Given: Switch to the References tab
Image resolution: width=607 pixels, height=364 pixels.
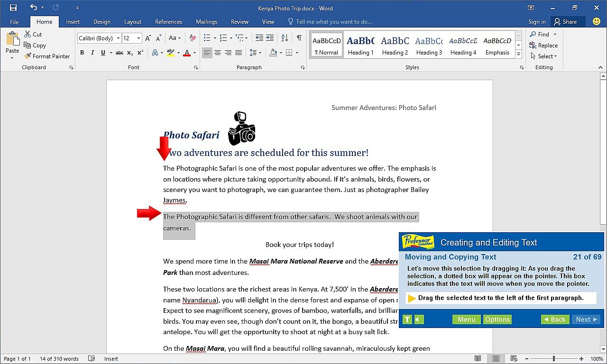Looking at the screenshot, I should [x=168, y=22].
